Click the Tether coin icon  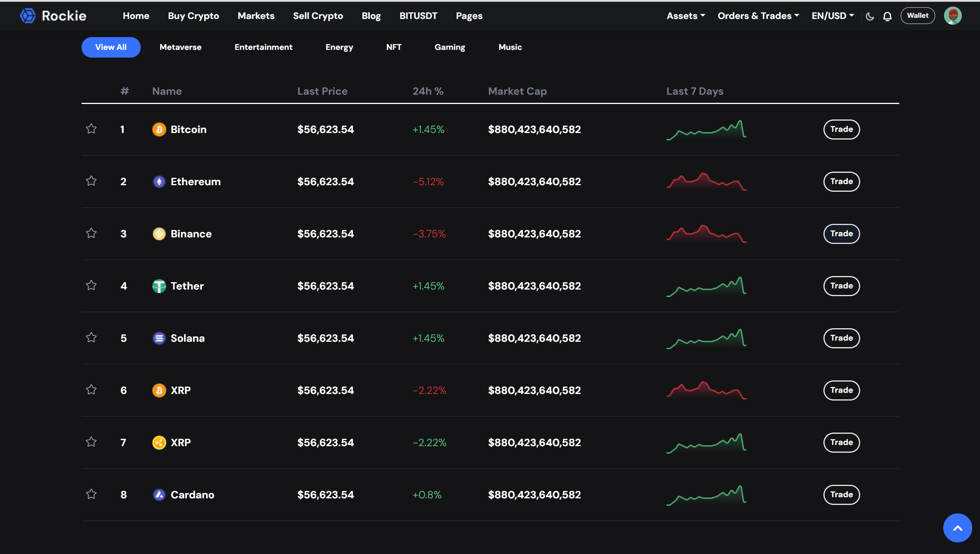pos(159,286)
